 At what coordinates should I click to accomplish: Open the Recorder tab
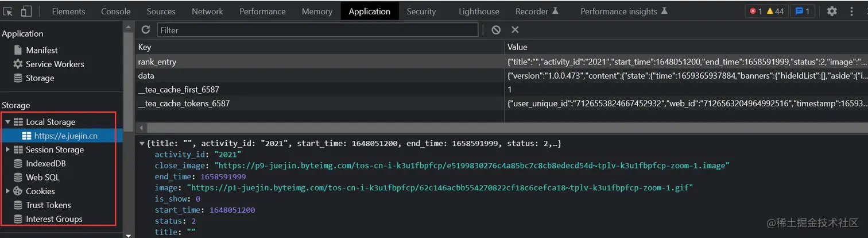click(537, 11)
